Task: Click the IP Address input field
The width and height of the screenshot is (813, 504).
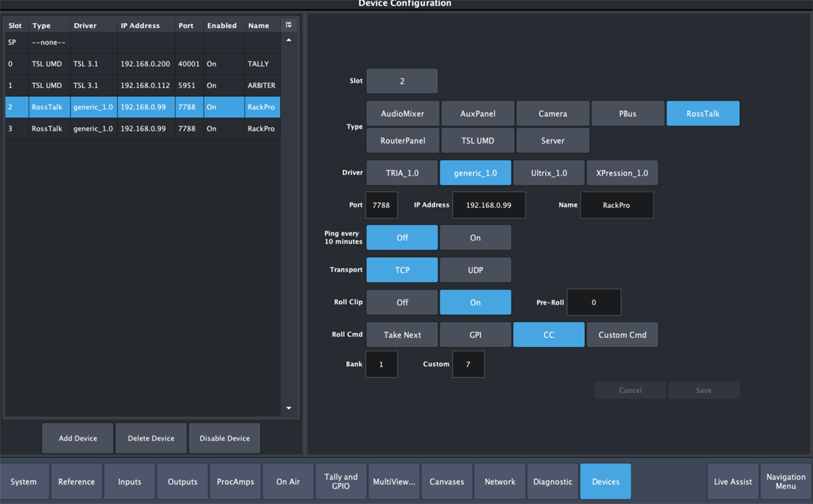Action: pyautogui.click(x=488, y=205)
